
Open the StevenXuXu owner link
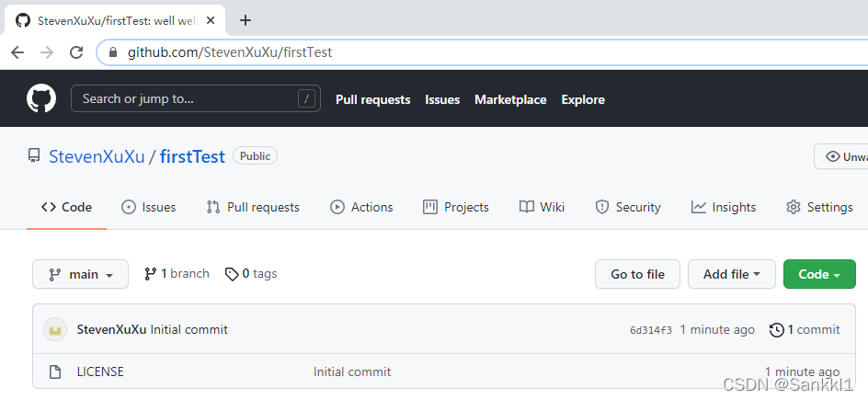click(x=97, y=156)
